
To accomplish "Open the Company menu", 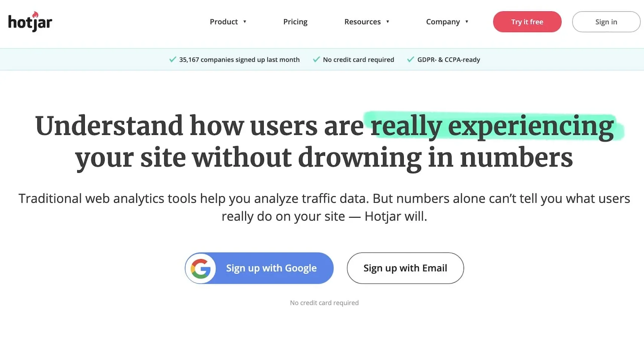I will click(443, 22).
